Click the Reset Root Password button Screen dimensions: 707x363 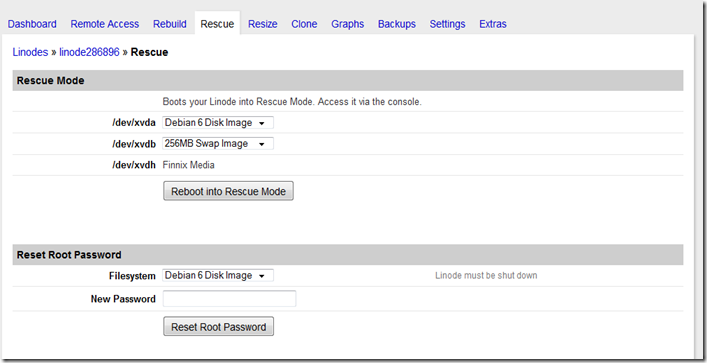[218, 327]
